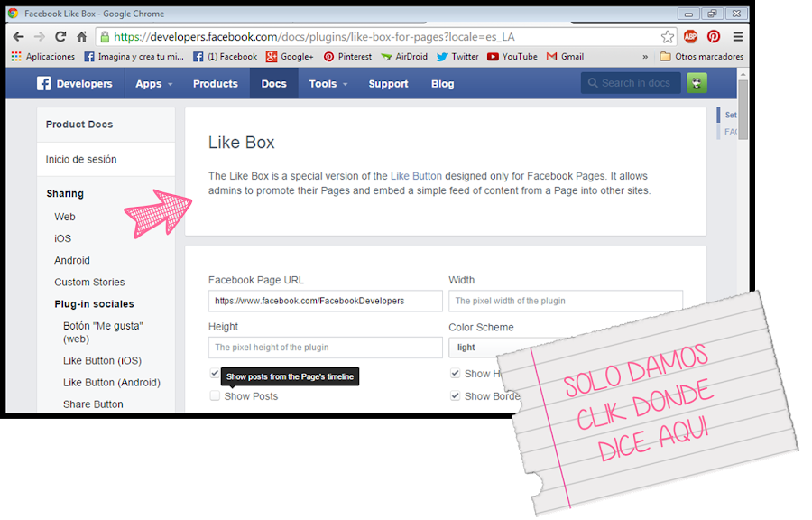Click the browser address bar URL

(x=314, y=37)
